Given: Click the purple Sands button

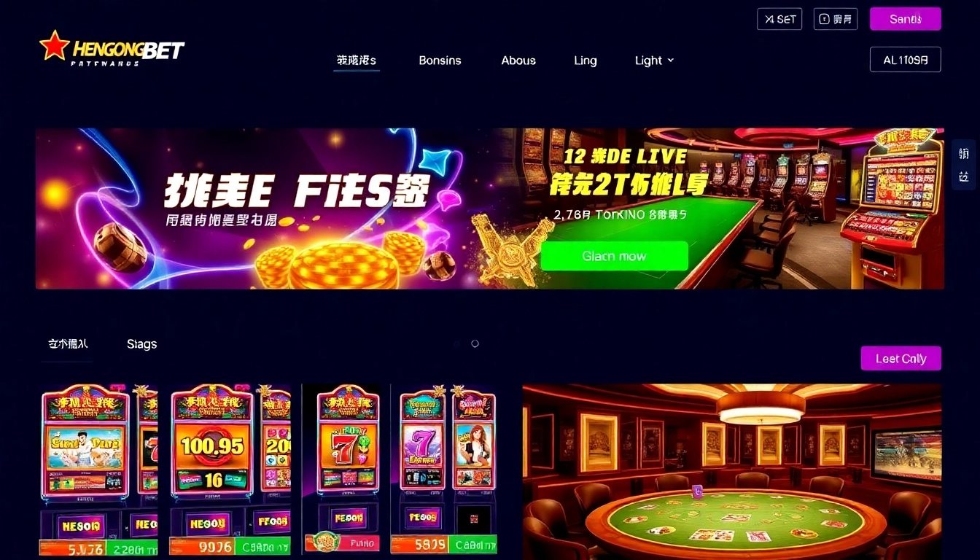Looking at the screenshot, I should (x=905, y=19).
